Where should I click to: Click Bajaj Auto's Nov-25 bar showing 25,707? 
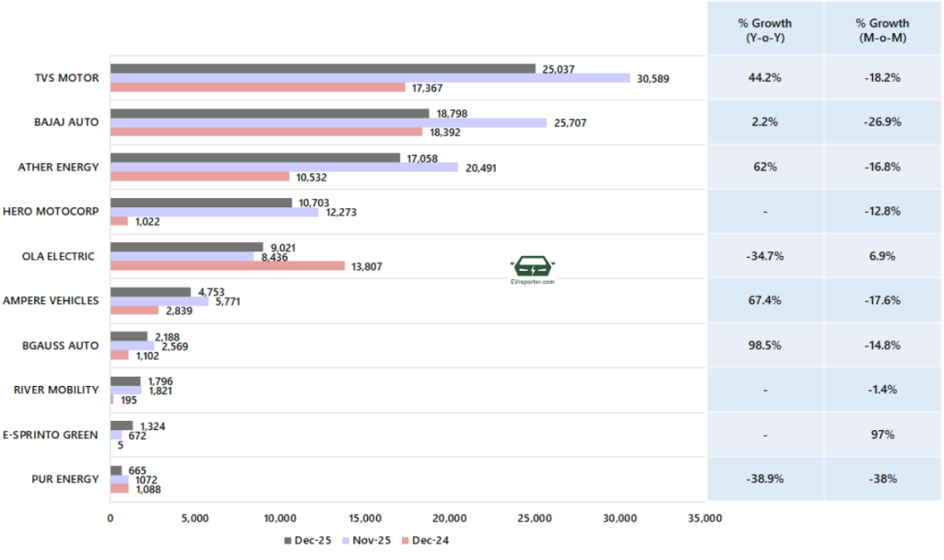pos(328,122)
